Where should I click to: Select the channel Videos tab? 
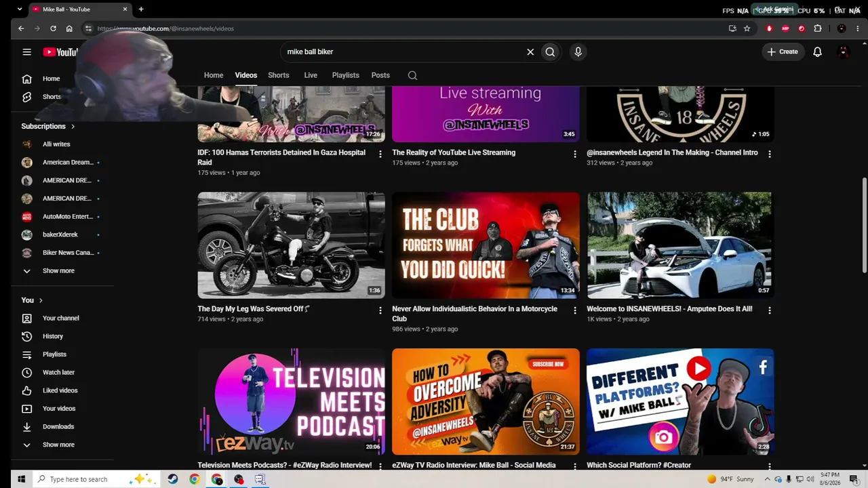246,75
